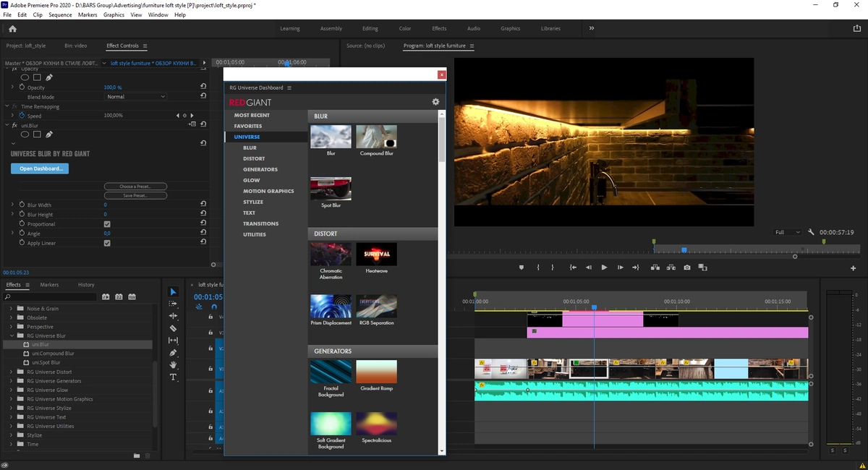Toggle animation stopwatch for Blur Width
The image size is (868, 470).
[22, 205]
